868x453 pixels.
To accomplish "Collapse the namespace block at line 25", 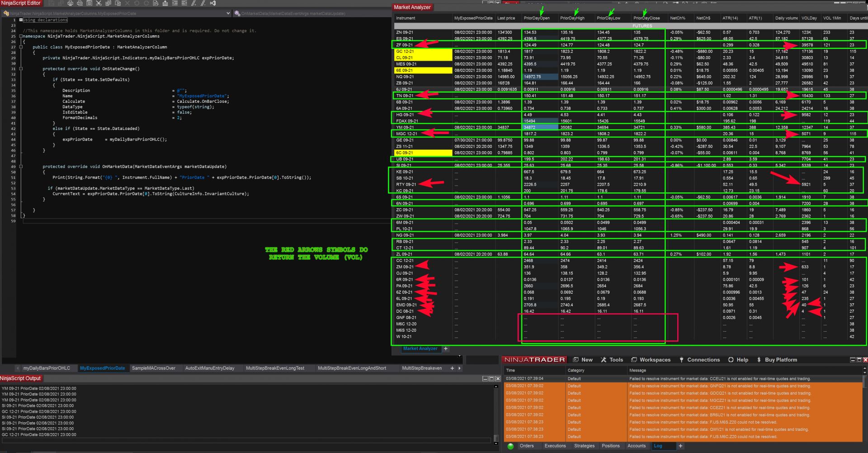I will pyautogui.click(x=21, y=36).
